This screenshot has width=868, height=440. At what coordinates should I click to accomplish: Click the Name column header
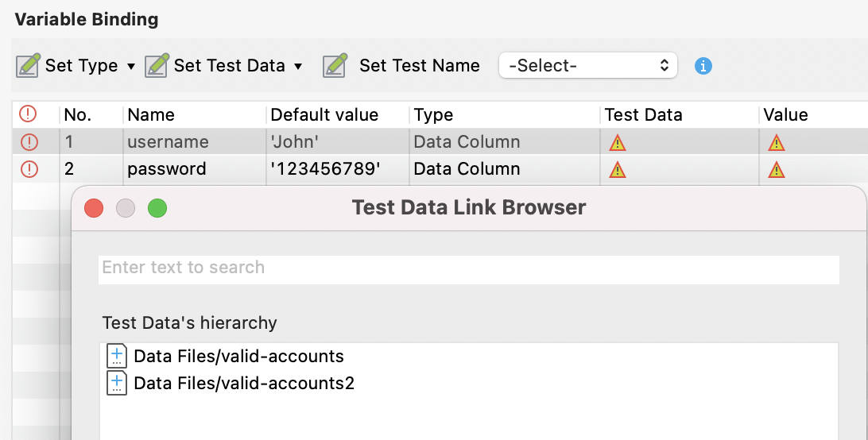151,115
